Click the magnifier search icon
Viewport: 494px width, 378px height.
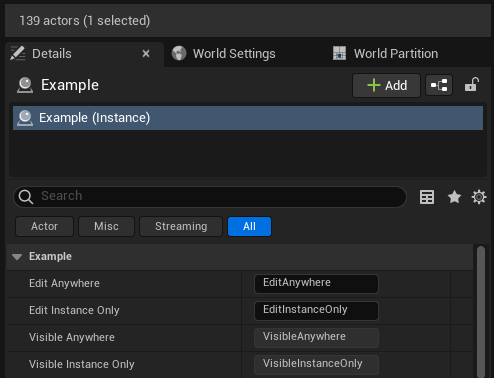pos(26,197)
